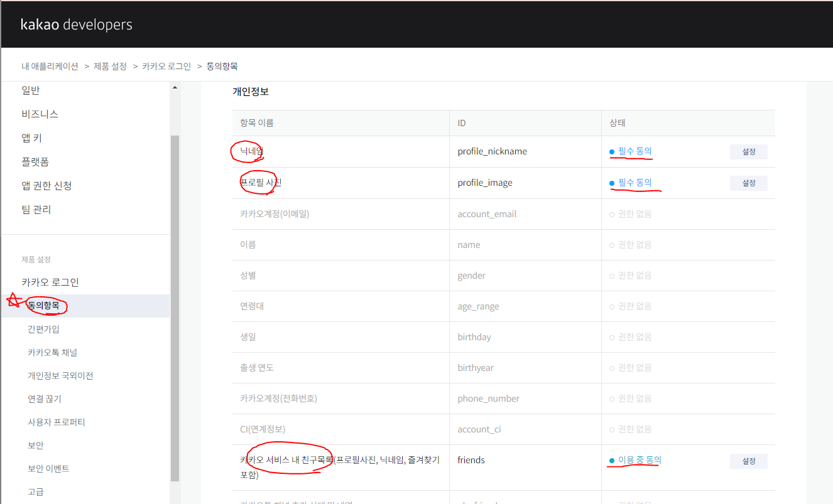Screen dimensions: 833x504
Task: Open 보안 이벤트 sidebar submenu
Action: (x=48, y=468)
